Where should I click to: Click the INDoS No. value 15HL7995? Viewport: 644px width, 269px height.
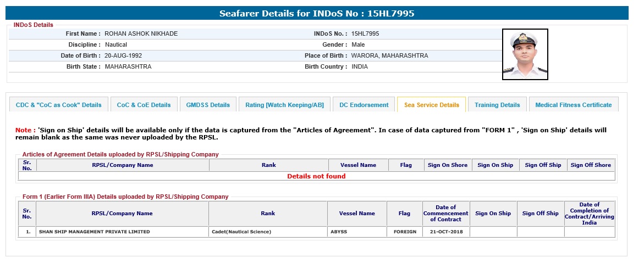point(365,33)
